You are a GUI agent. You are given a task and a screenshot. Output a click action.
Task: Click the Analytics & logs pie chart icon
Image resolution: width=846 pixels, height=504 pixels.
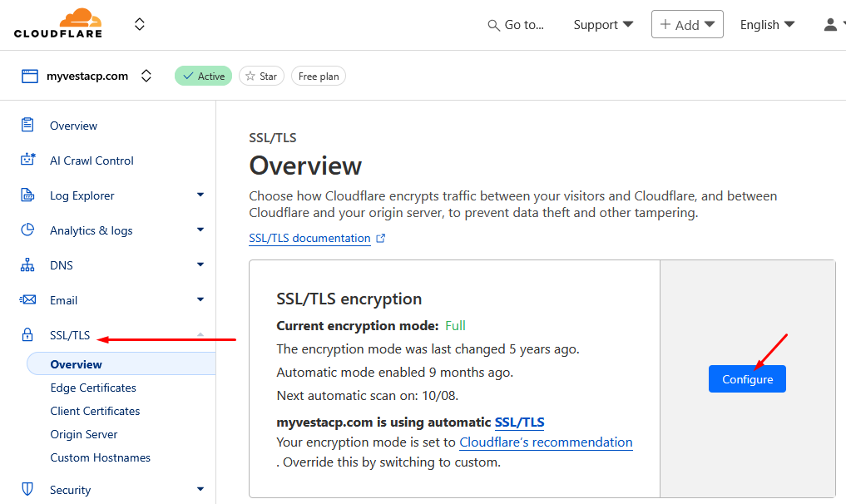click(27, 230)
